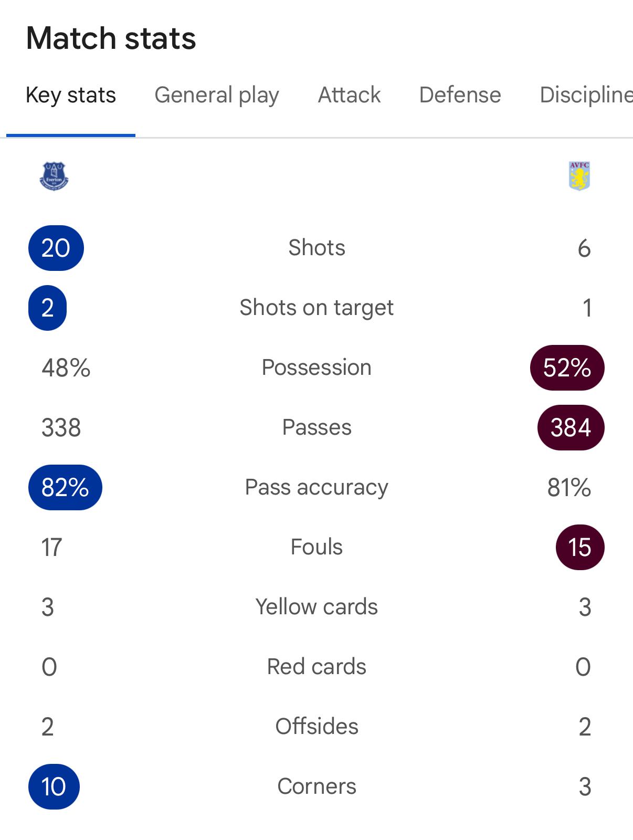Click the Pass accuracy label
Image resolution: width=633 pixels, height=840 pixels.
[x=316, y=487]
